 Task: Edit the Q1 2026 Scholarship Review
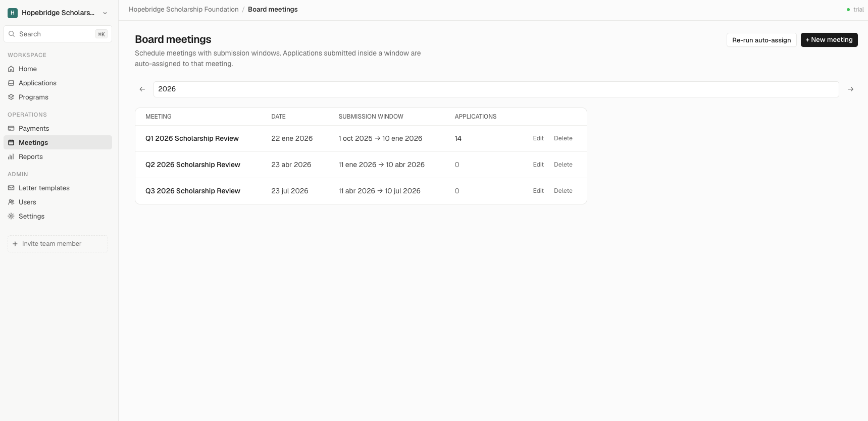tap(538, 138)
